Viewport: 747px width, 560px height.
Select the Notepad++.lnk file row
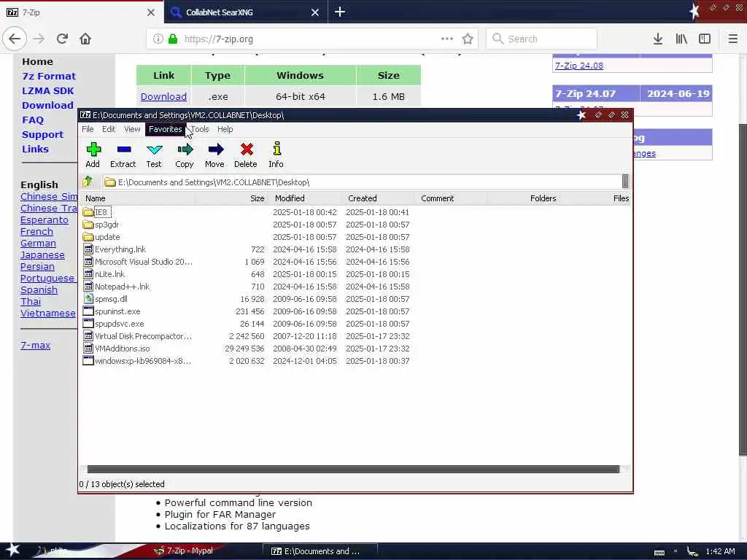coord(247,286)
